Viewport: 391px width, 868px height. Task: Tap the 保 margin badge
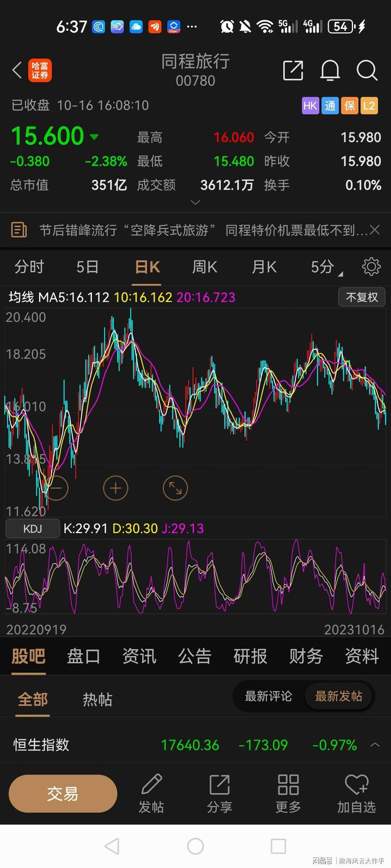click(350, 106)
